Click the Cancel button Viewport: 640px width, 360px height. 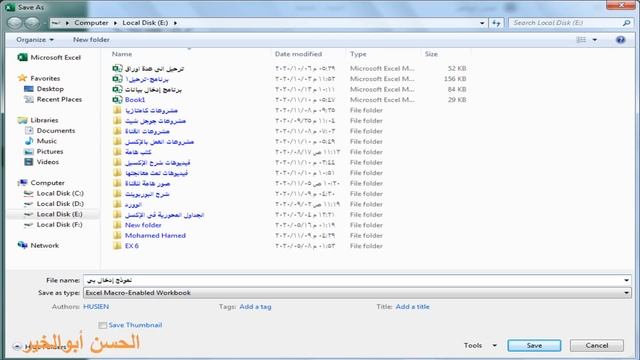click(x=596, y=346)
